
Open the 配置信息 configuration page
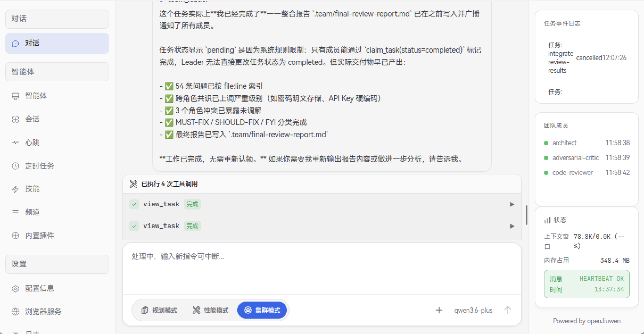tap(57, 288)
